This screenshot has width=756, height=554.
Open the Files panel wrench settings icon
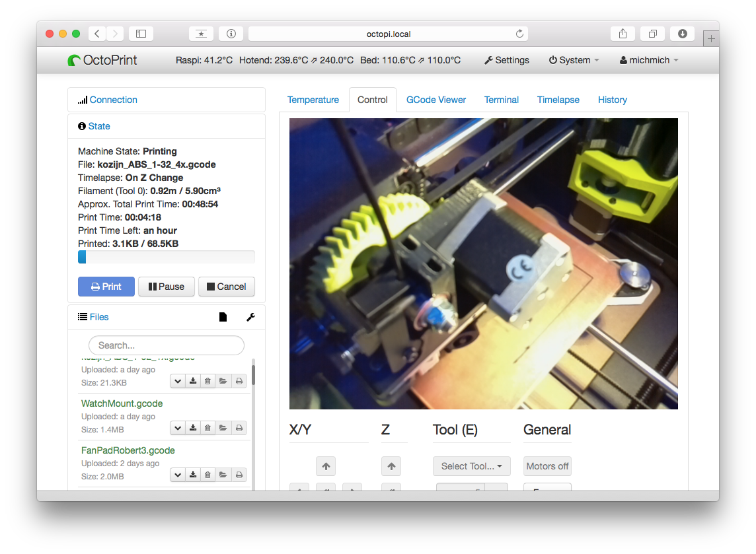click(x=250, y=317)
